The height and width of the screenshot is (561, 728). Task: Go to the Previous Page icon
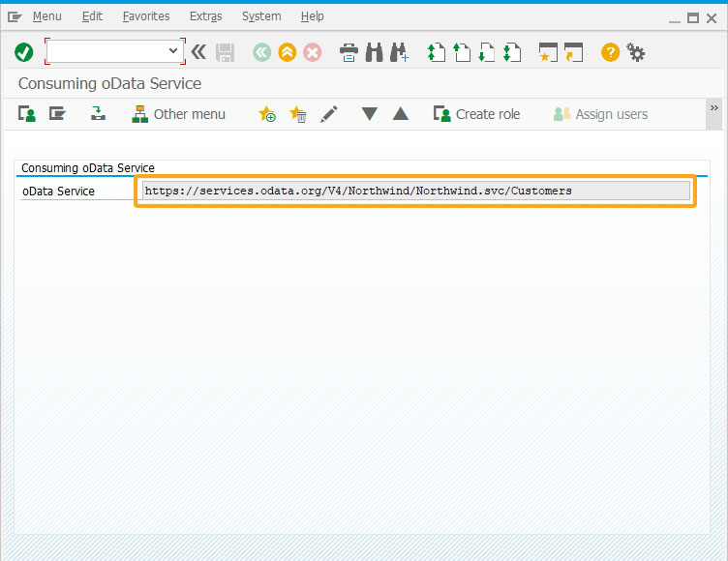click(462, 52)
